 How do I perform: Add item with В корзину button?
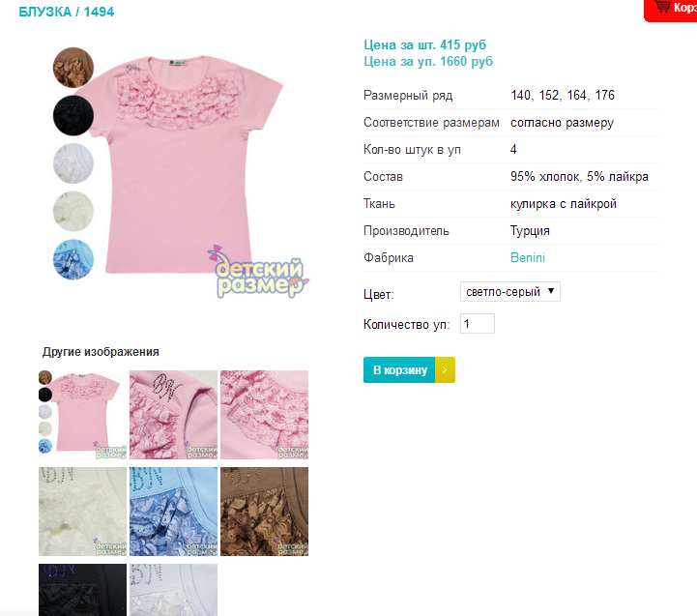[399, 370]
